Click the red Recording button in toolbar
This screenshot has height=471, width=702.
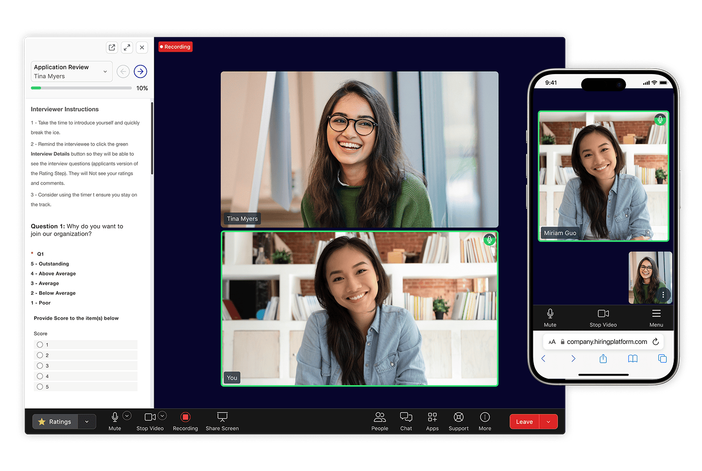[x=185, y=418]
